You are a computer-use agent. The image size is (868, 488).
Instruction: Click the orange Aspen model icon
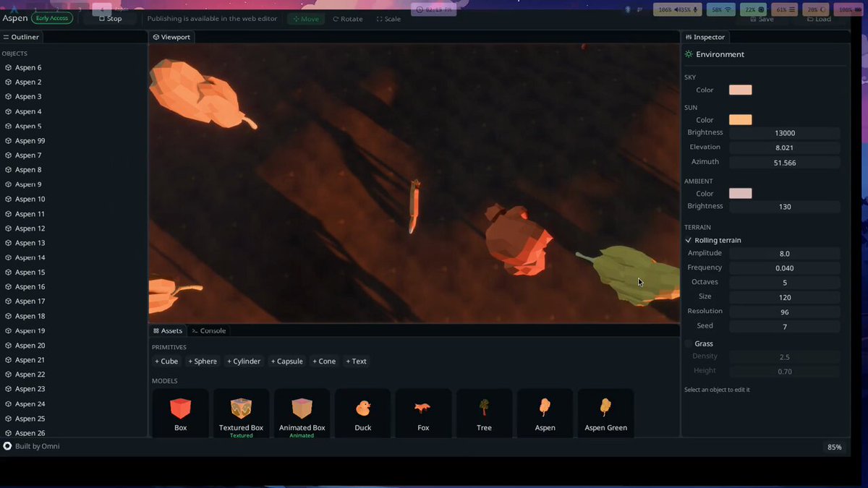(545, 408)
